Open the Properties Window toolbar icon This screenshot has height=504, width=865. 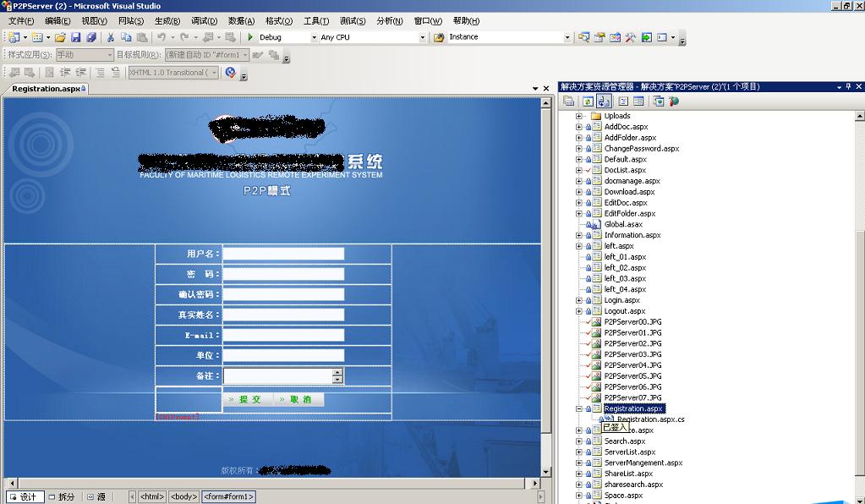point(599,37)
